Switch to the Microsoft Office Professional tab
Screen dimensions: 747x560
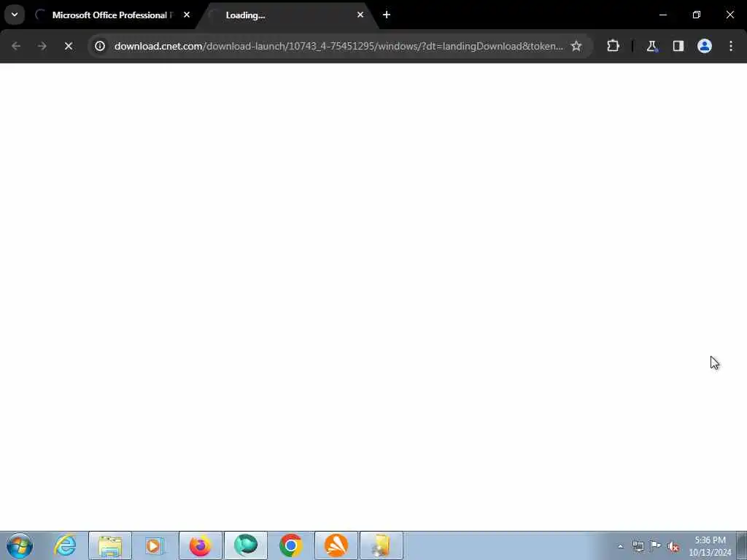coord(109,15)
